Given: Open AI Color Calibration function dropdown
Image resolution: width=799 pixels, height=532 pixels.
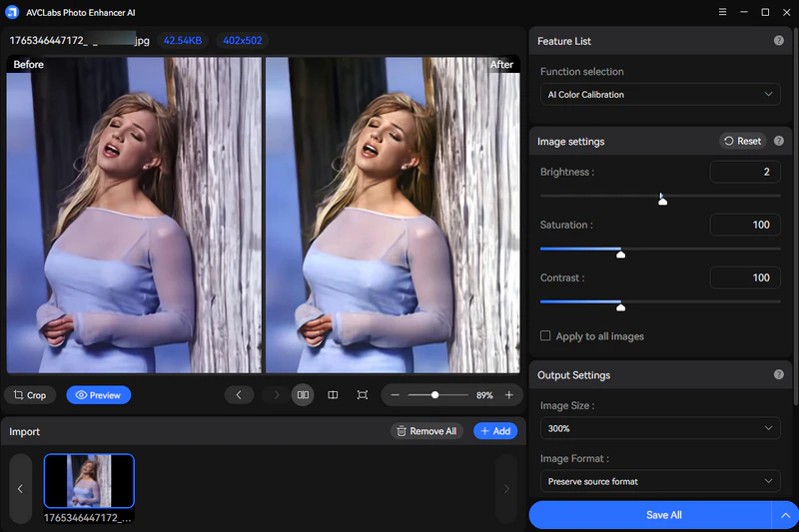Looking at the screenshot, I should coord(660,95).
